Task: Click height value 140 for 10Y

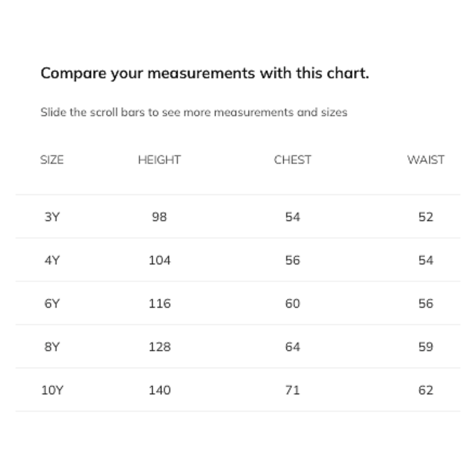Action: pyautogui.click(x=159, y=390)
